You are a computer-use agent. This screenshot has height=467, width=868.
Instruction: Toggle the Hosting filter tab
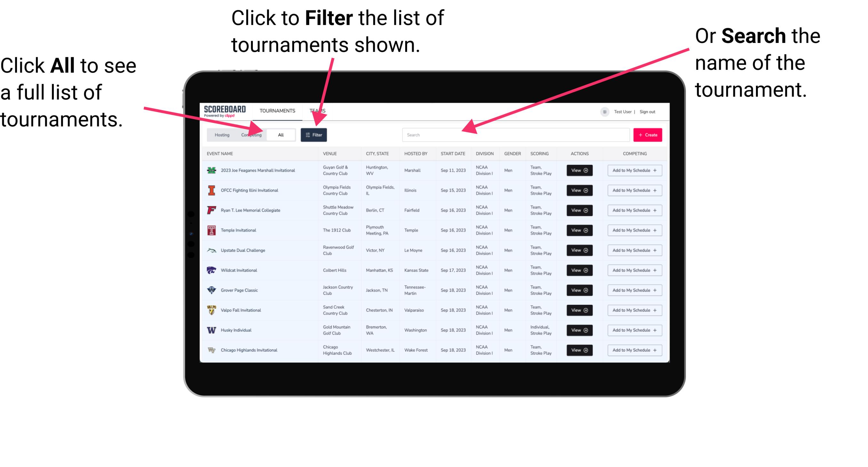(220, 134)
